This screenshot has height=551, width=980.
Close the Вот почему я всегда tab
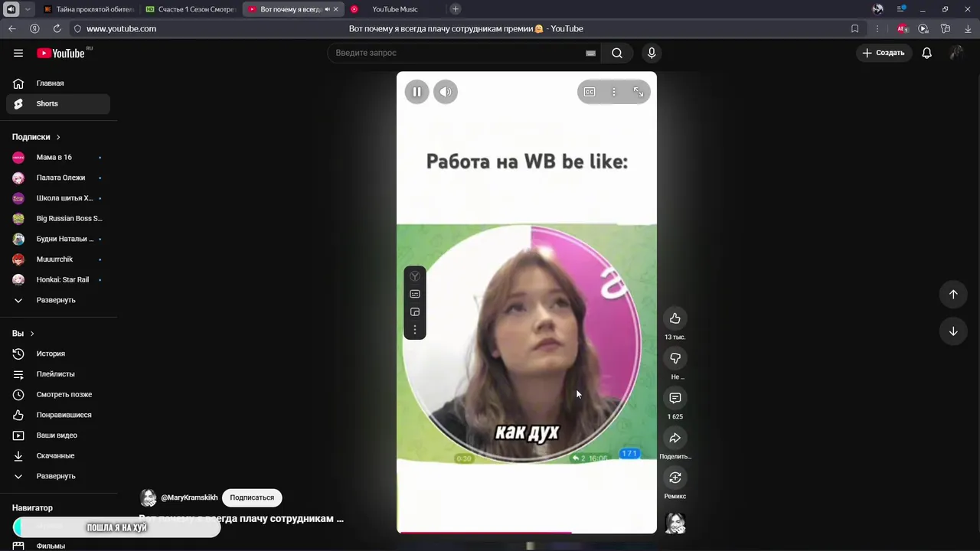[x=335, y=9]
